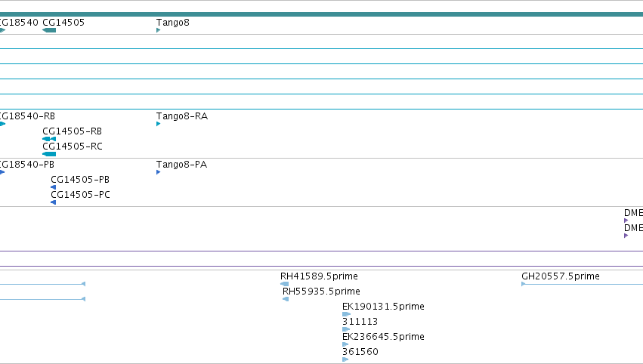Select the RH55935.5prime EST label
The width and height of the screenshot is (643, 364).
pyautogui.click(x=322, y=292)
